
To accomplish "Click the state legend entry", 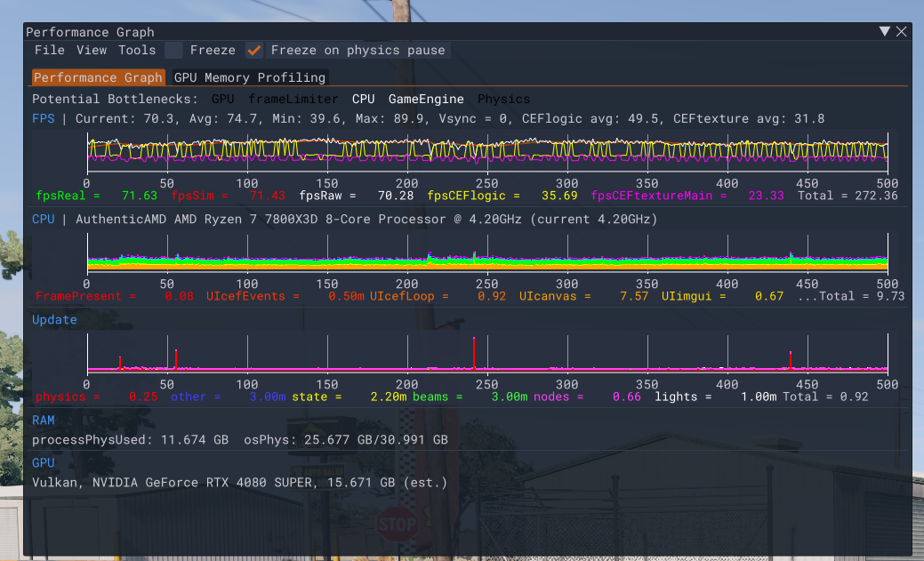I will [349, 397].
